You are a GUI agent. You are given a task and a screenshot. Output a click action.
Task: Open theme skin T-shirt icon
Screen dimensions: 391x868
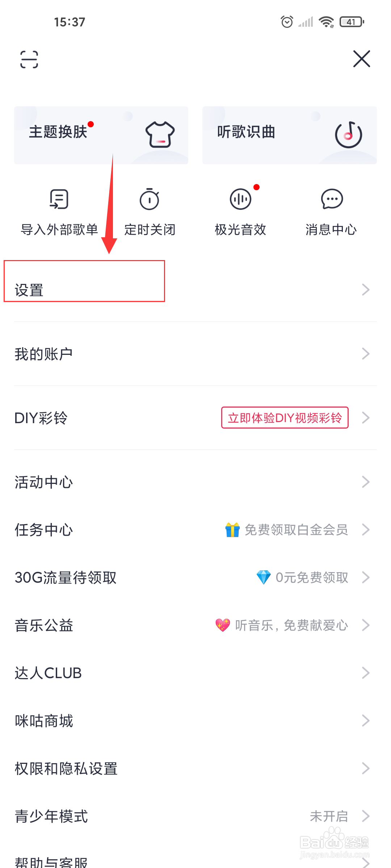[160, 135]
